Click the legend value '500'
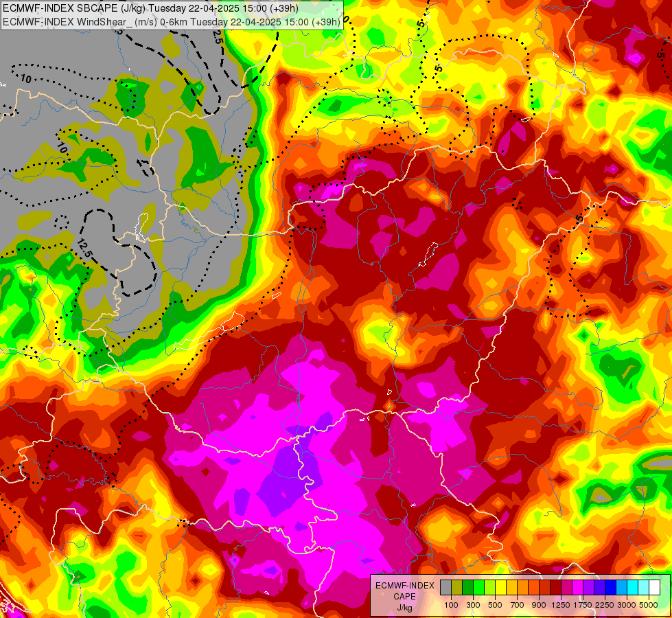The height and width of the screenshot is (618, 672). (x=495, y=605)
